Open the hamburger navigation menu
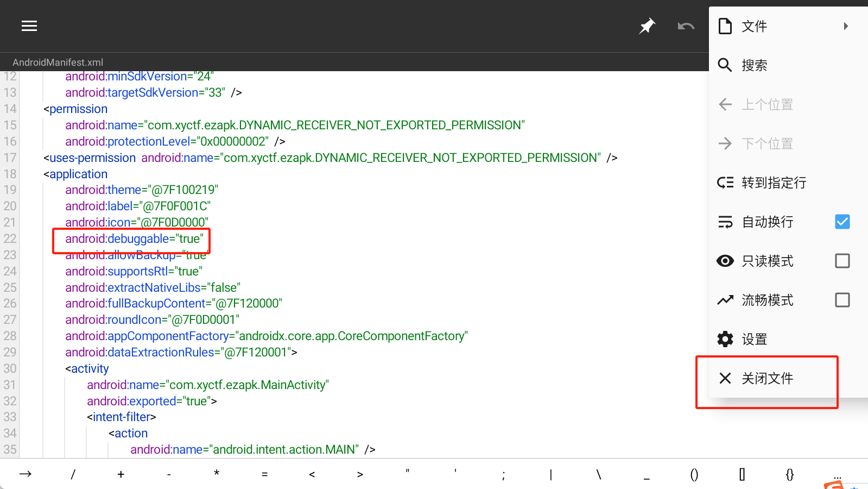 [x=29, y=26]
